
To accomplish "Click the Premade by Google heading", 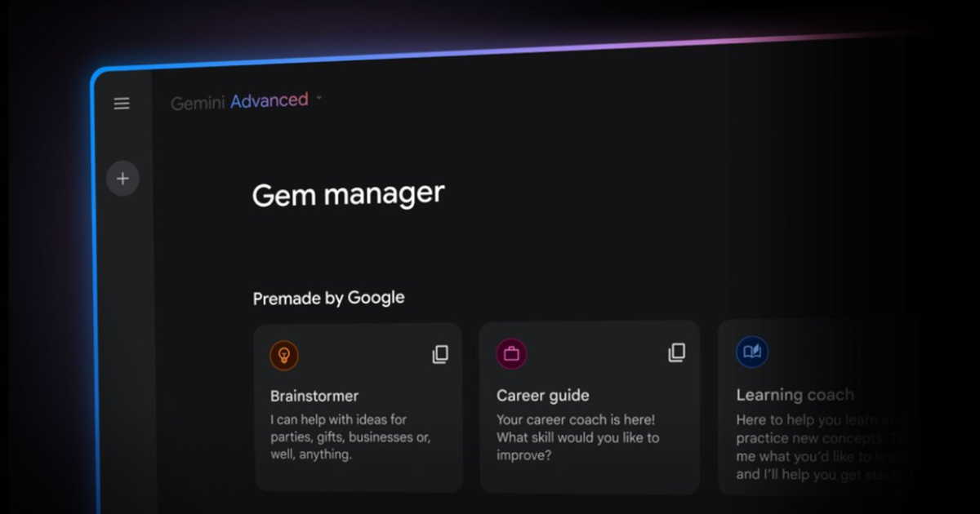I will pos(328,299).
